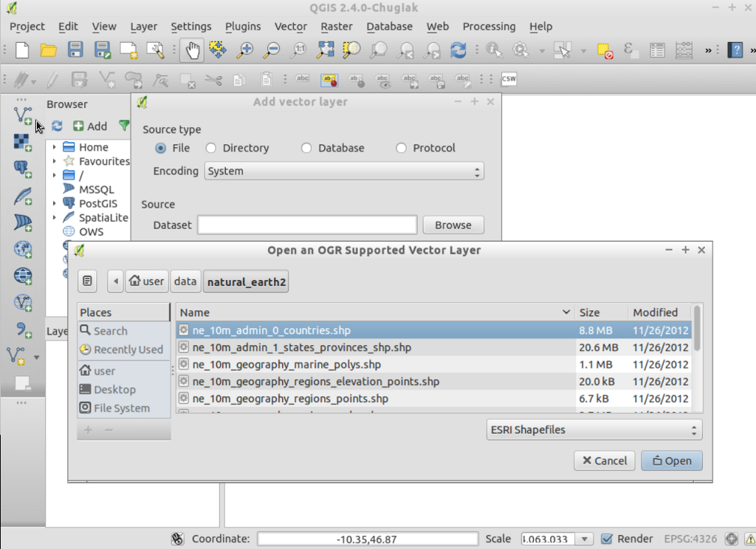
Task: Click the Browse button for Dataset
Action: 453,225
